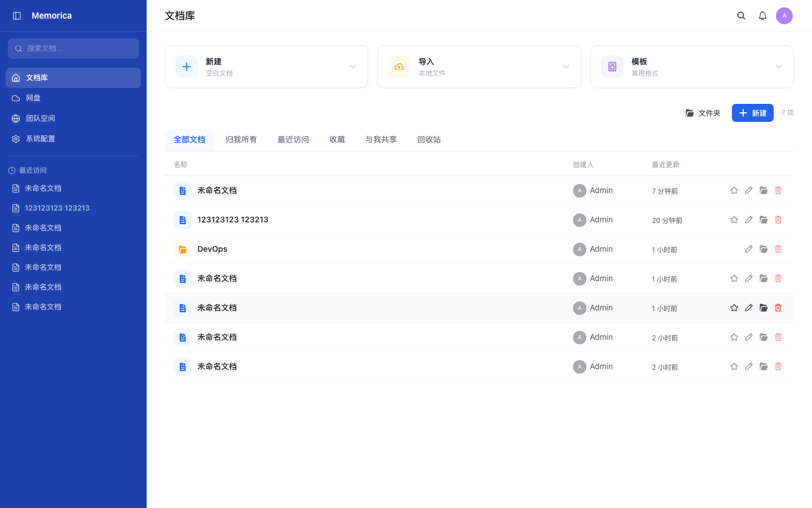Open the 123123123 123213 document in the list
This screenshot has height=508, width=812.
[233, 220]
